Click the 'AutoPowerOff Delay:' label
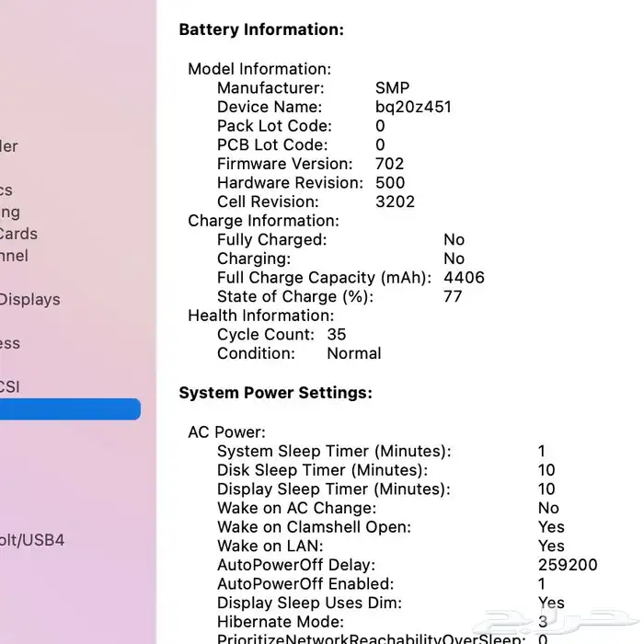644x644 pixels. click(x=296, y=565)
